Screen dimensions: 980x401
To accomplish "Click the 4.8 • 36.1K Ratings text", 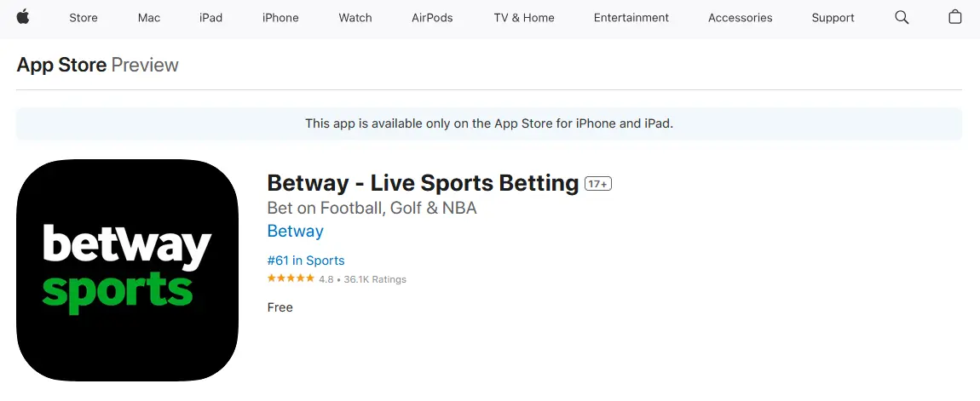I will (x=362, y=279).
